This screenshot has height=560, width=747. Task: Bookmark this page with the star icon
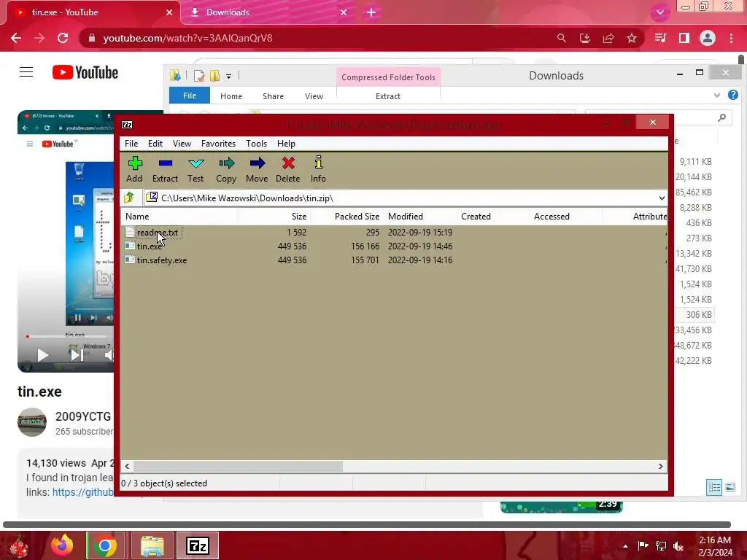pos(632,38)
